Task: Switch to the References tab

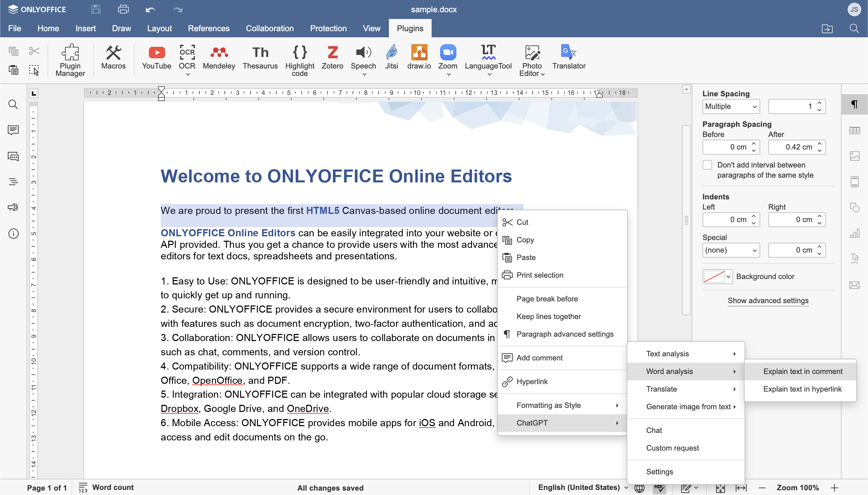Action: 209,28
